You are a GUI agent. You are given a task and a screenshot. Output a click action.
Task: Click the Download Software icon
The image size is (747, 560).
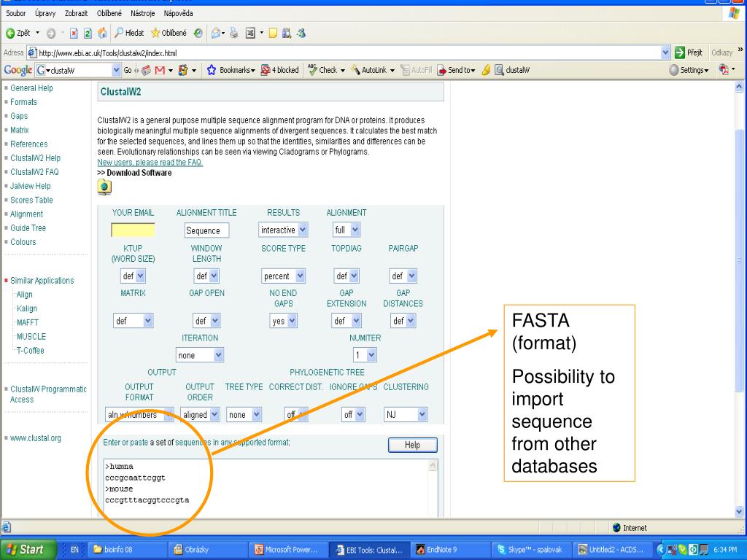pyautogui.click(x=104, y=187)
